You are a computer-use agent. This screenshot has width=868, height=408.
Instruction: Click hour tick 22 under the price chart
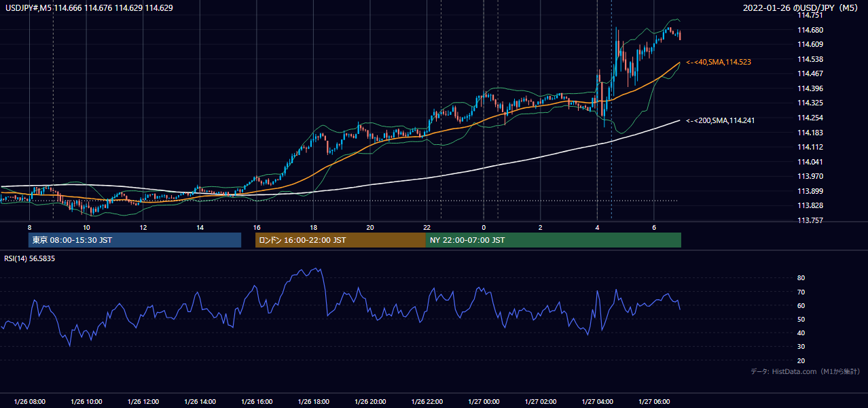tap(427, 227)
